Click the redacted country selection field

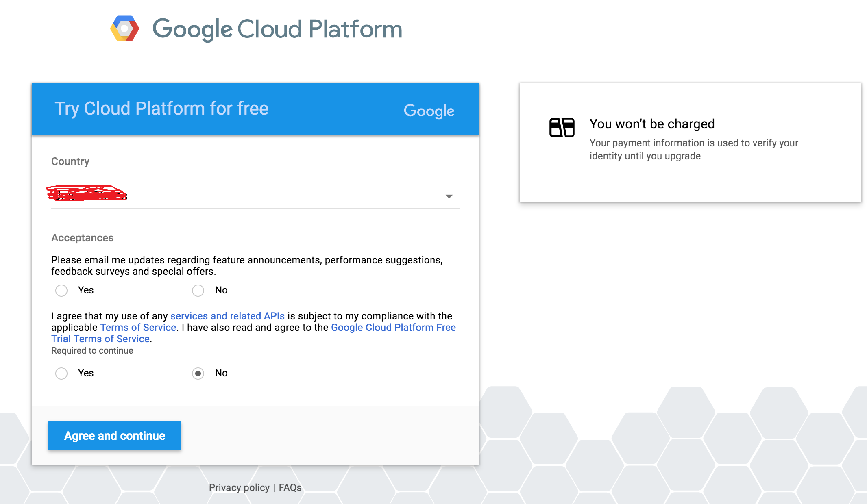[87, 194]
